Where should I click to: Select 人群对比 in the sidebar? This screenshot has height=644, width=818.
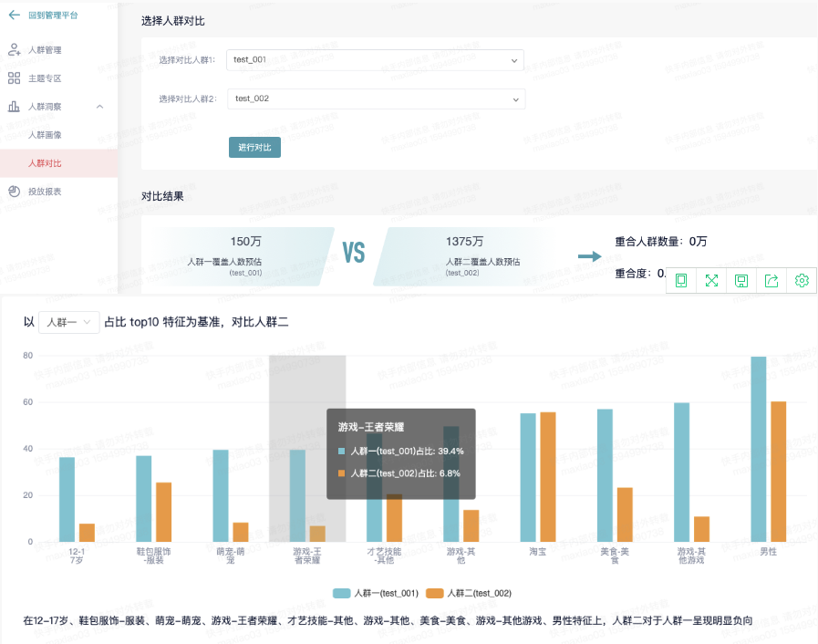point(46,163)
